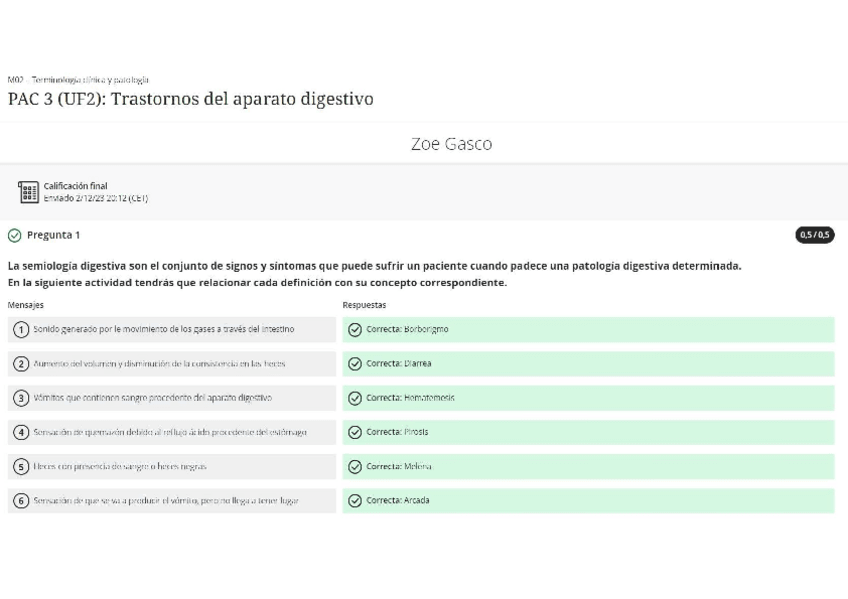The width and height of the screenshot is (848, 599).
Task: Click the green check icon beside Pregunta 1
Action: 14,236
